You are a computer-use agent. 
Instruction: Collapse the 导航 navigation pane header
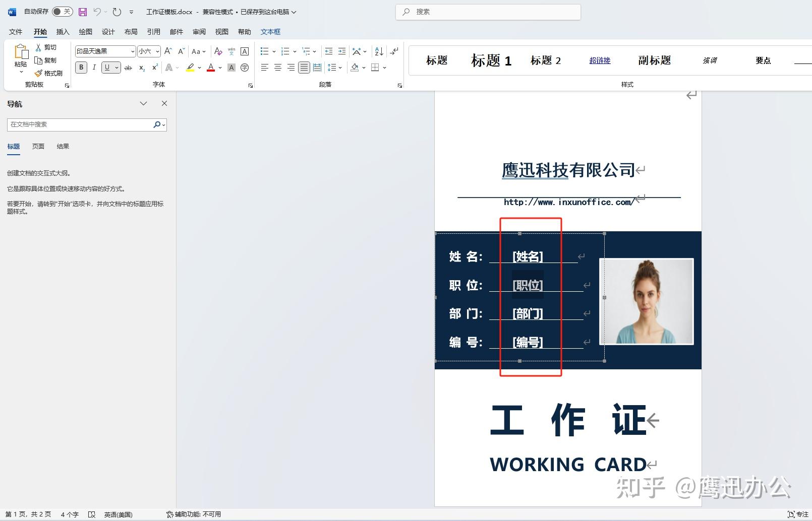[x=143, y=103]
